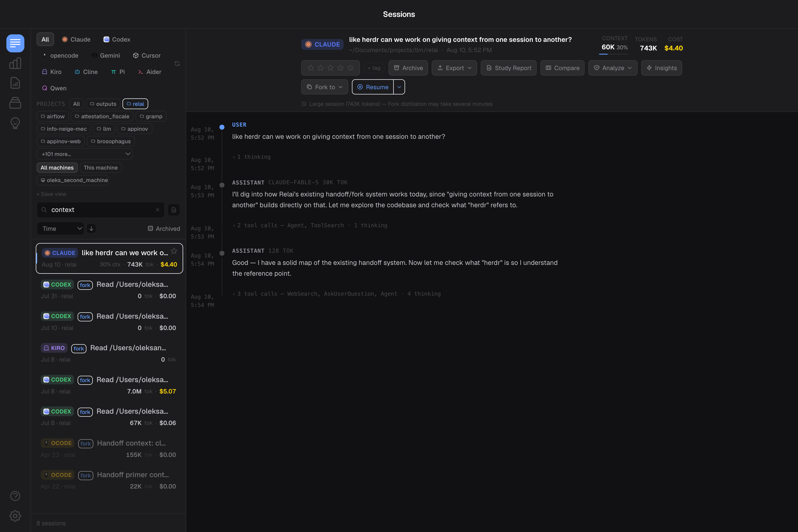Filter by Cline agent
Screen dimensions: 798x532
tap(86, 71)
